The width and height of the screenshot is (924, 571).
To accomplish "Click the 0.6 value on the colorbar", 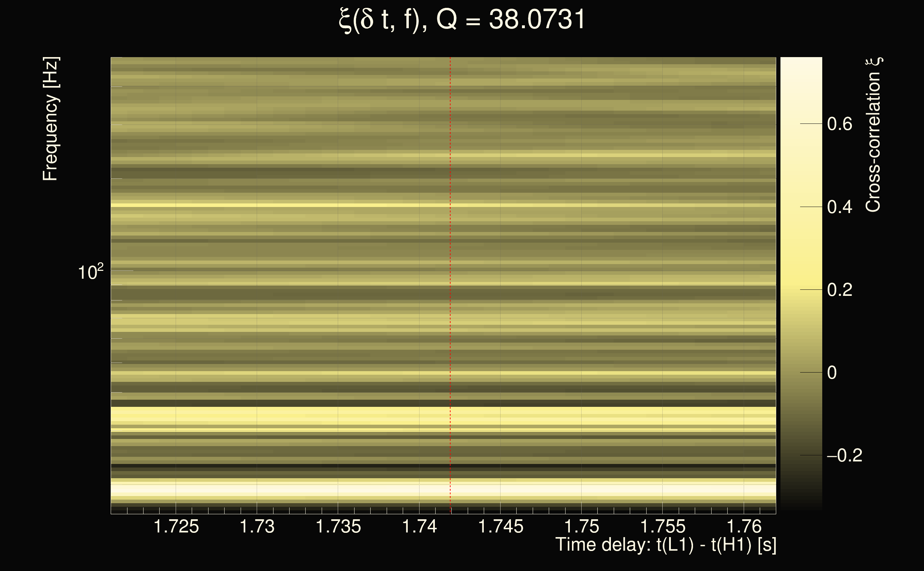I will coord(839,124).
